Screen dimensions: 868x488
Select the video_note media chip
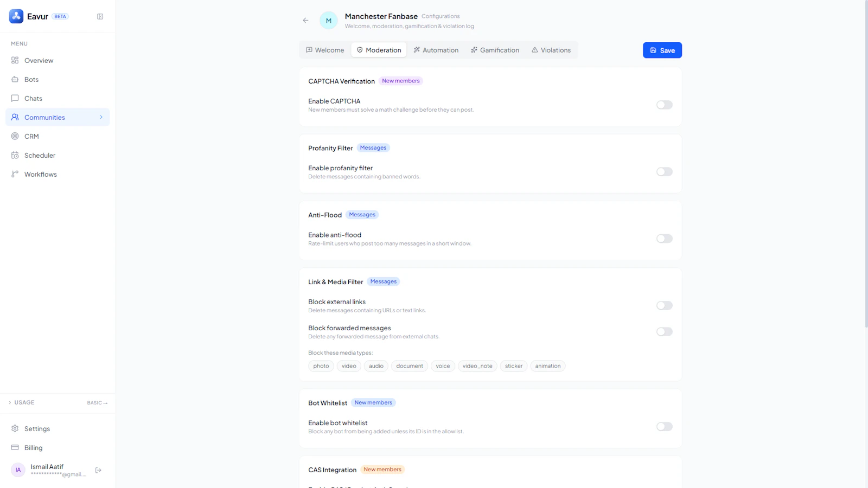click(477, 366)
